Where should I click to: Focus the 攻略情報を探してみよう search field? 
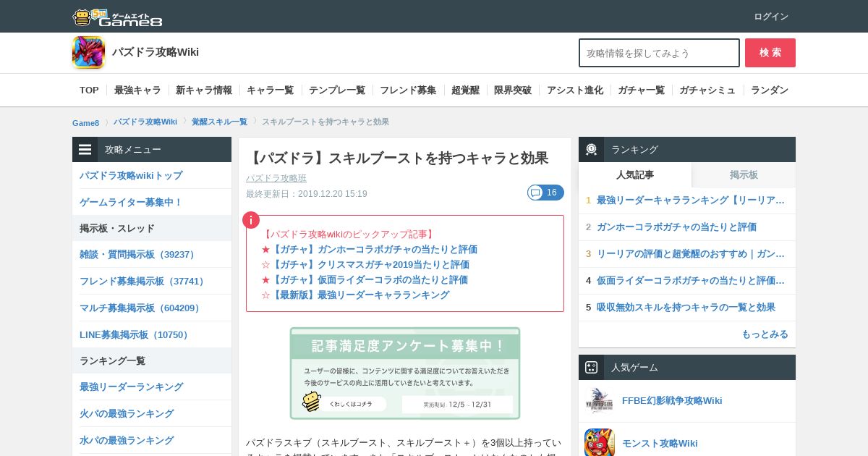[x=659, y=53]
